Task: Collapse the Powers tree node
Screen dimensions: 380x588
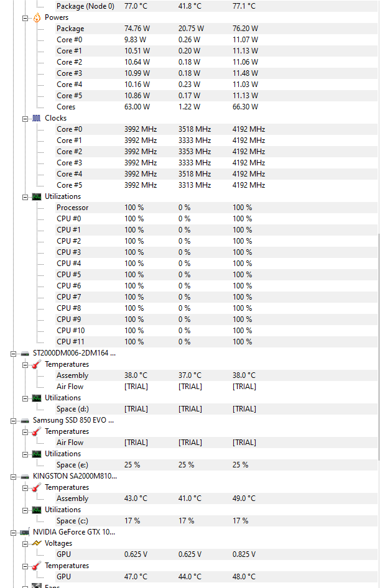Action: click(25, 17)
